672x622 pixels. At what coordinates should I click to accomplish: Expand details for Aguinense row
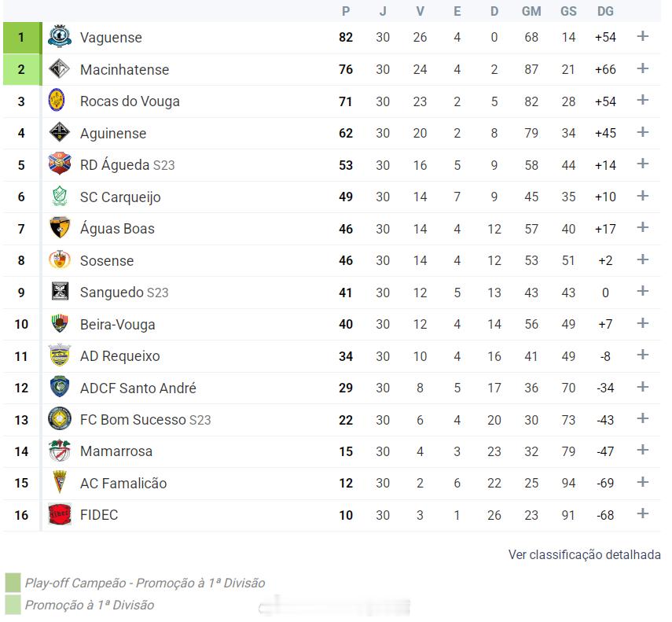[642, 132]
